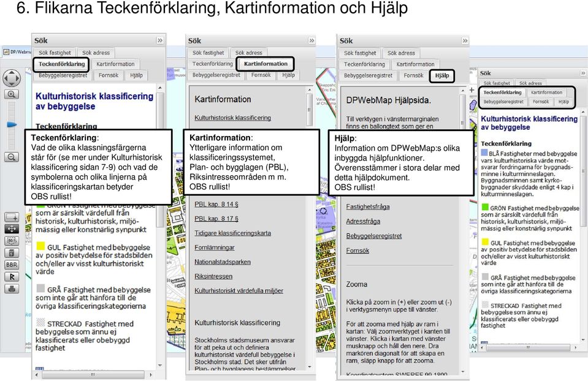Image resolution: width=588 pixels, height=381 pixels.
Task: Open Fornsök link in Hjälpsida content
Action: (x=357, y=251)
